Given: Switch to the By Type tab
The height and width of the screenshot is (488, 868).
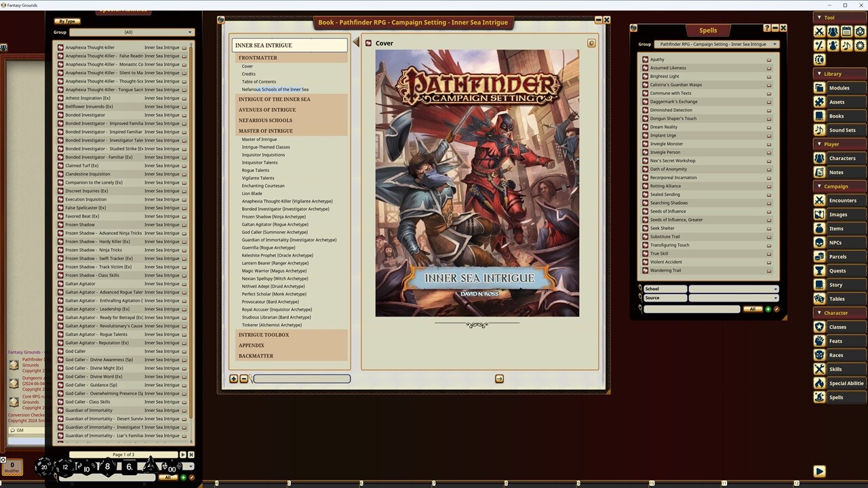Looking at the screenshot, I should [66, 21].
